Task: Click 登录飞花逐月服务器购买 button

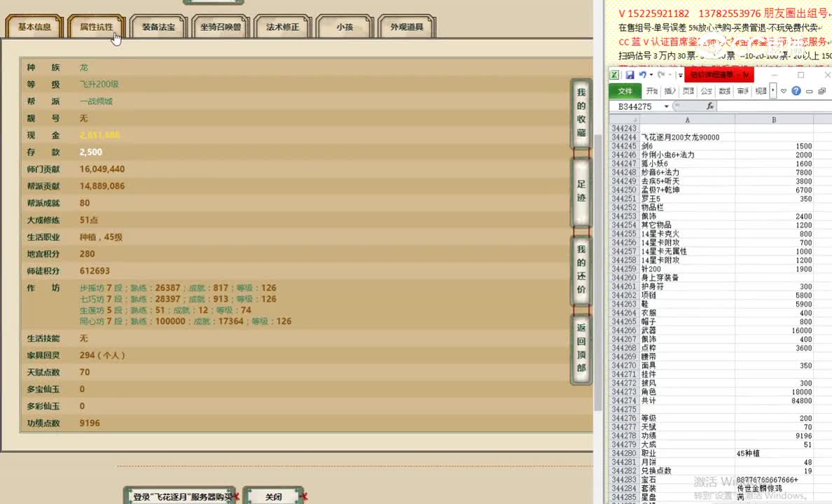Action: pyautogui.click(x=181, y=496)
